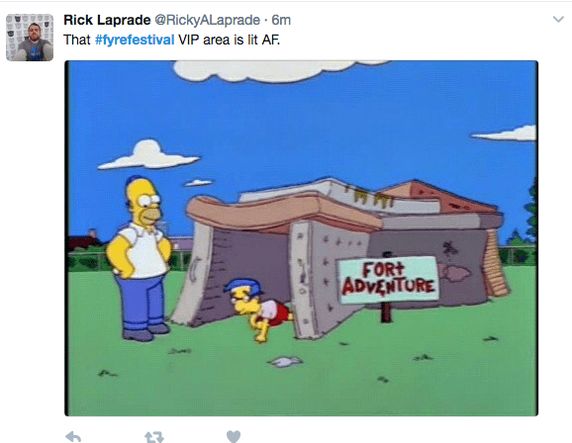The image size is (572, 443).
Task: Click Milhouse crawling out of the fort
Action: point(257,309)
